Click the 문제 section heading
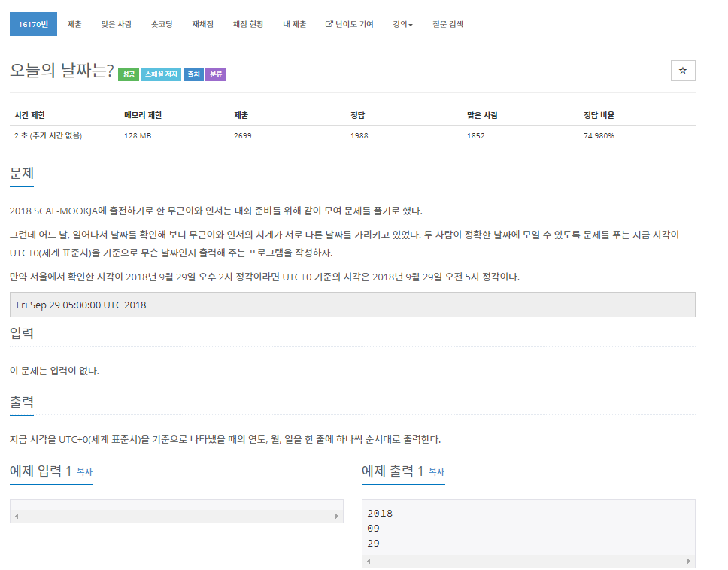Screen dimensions: 728x570 click(x=21, y=173)
